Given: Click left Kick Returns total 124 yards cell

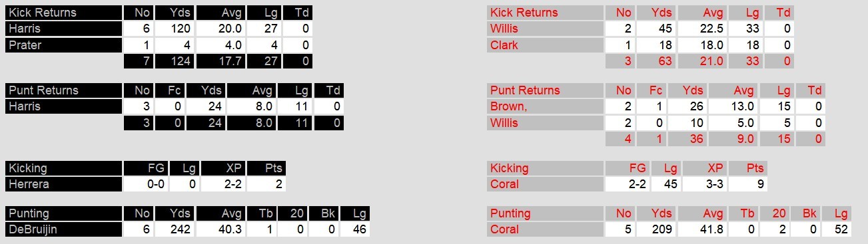Looking at the screenshot, I should [x=175, y=61].
